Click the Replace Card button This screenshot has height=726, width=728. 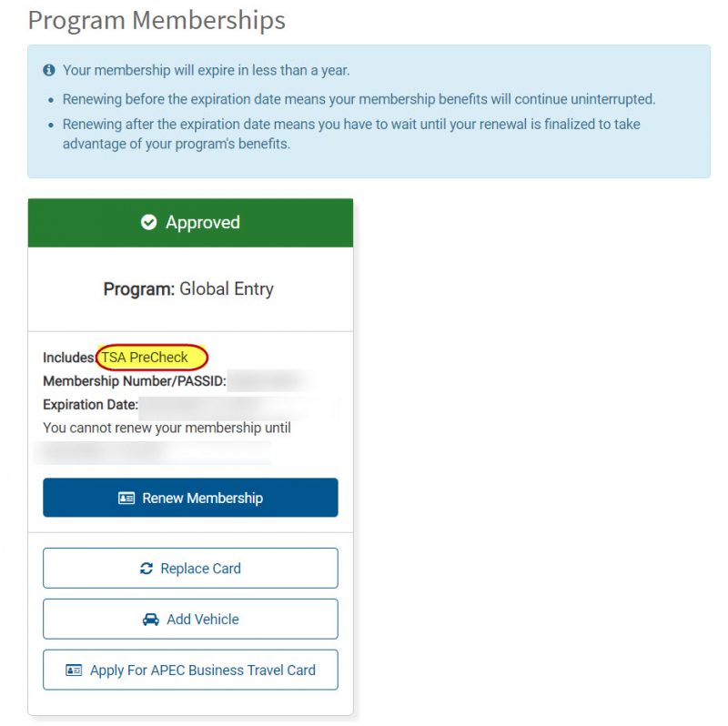pyautogui.click(x=190, y=568)
